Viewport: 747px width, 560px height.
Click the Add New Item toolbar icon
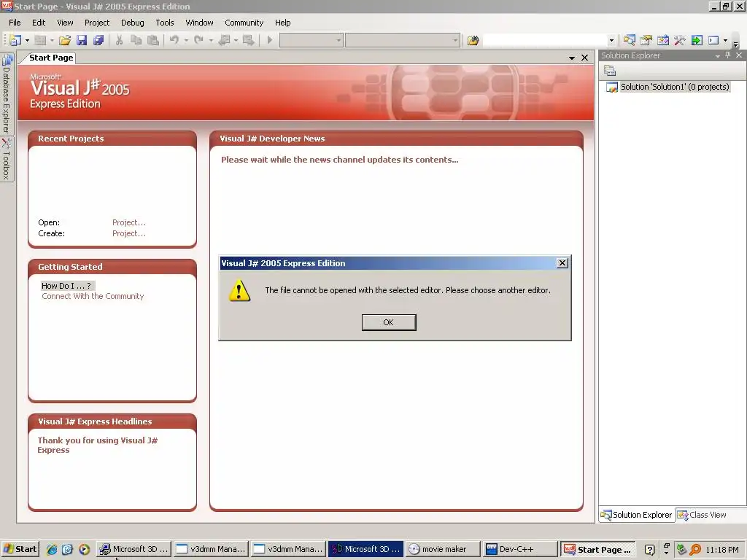(41, 41)
